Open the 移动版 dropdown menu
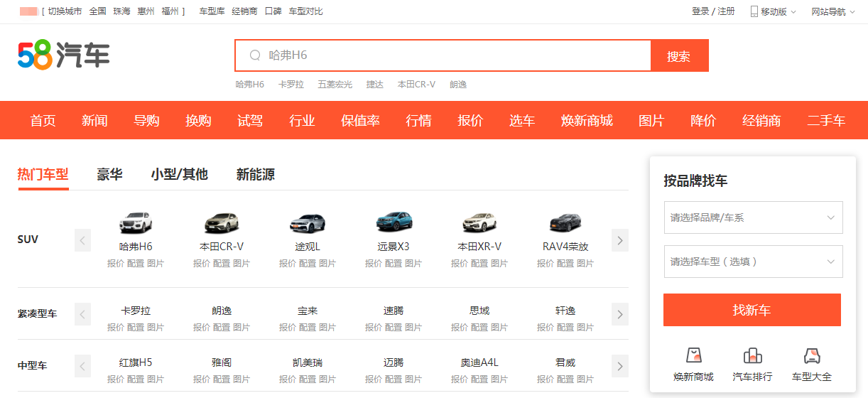 pos(774,11)
